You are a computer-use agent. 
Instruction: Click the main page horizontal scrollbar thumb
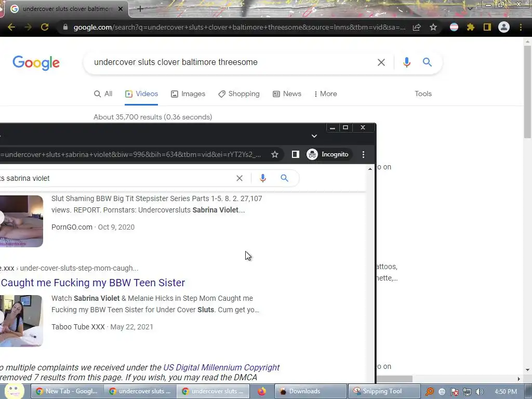tap(394, 379)
